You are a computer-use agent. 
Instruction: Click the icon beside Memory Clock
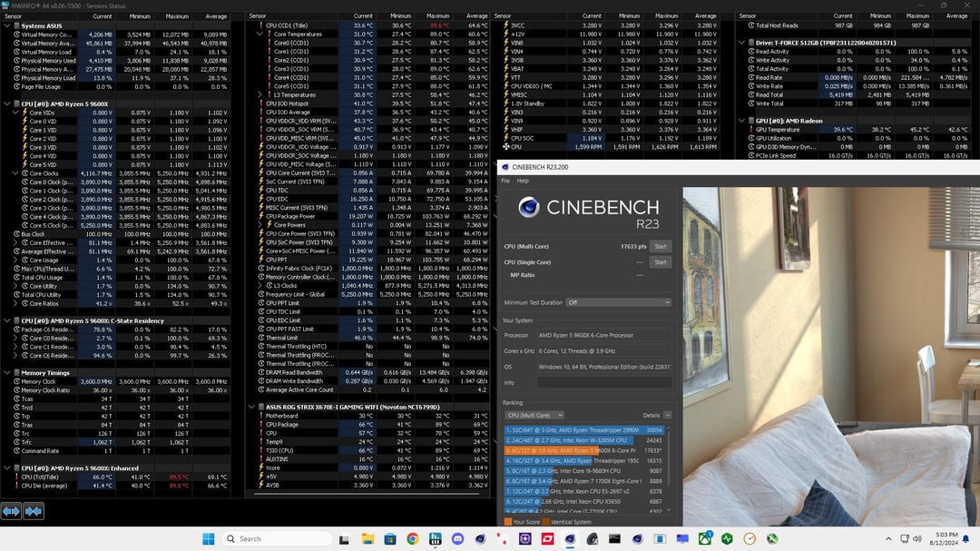point(17,381)
